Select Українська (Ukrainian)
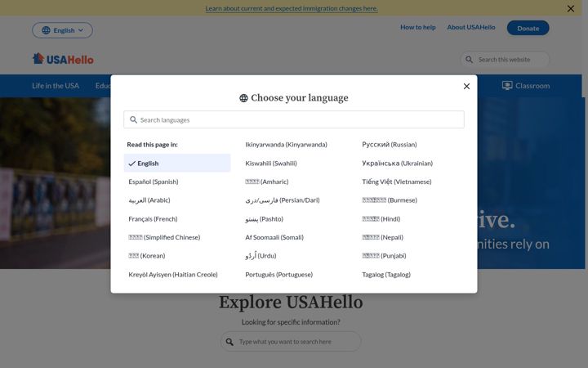The image size is (588, 368). (397, 164)
